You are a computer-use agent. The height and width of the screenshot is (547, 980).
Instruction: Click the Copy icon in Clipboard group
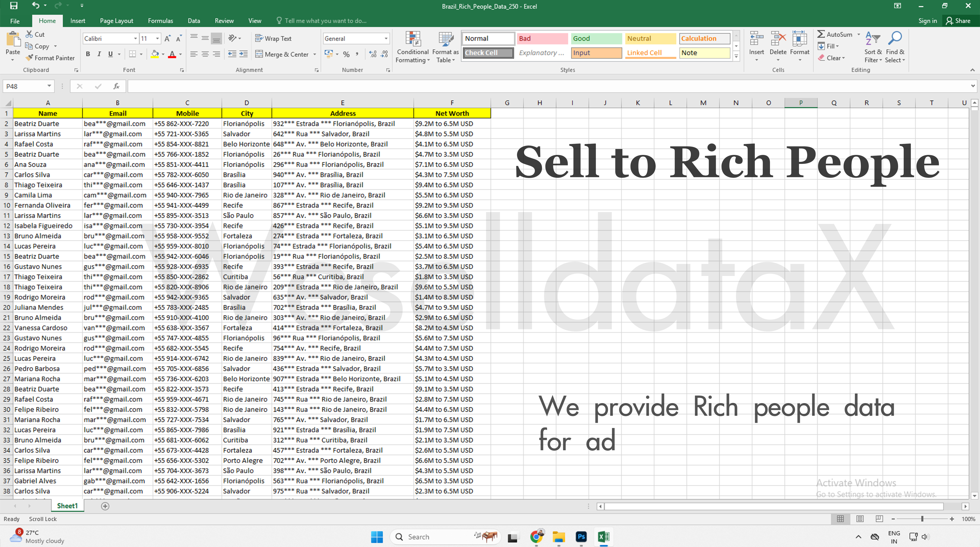coord(29,46)
